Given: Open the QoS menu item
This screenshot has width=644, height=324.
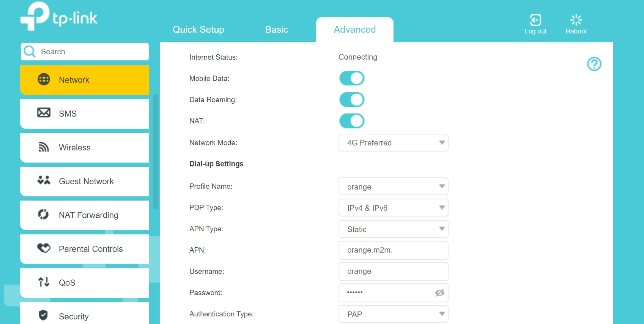Looking at the screenshot, I should [x=85, y=283].
